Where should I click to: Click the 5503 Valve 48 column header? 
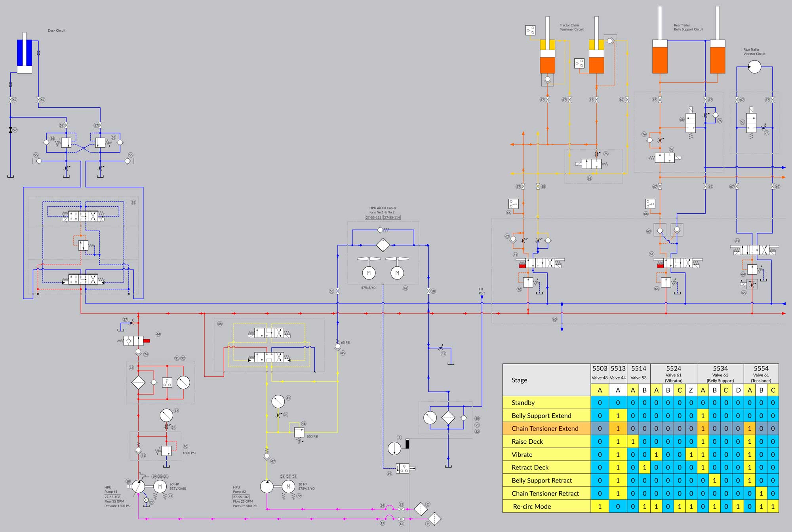pyautogui.click(x=600, y=374)
